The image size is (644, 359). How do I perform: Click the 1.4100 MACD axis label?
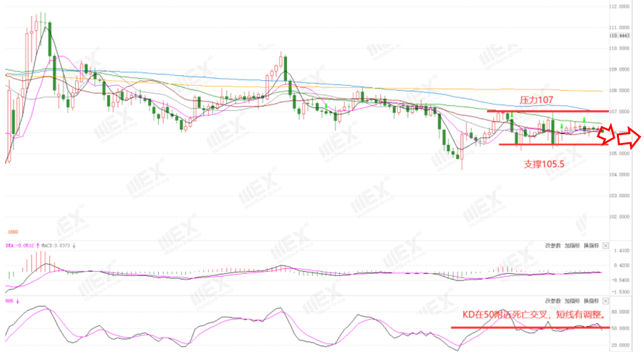point(621,251)
